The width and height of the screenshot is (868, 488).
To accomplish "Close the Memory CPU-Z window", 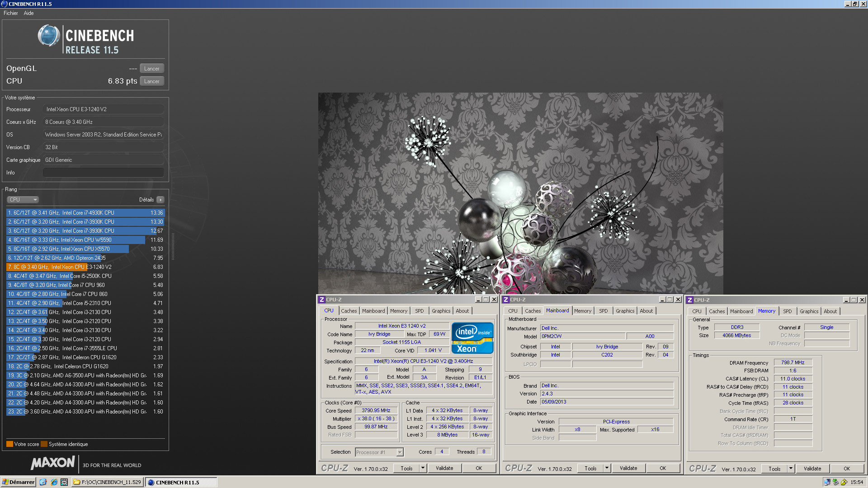I will pyautogui.click(x=862, y=300).
